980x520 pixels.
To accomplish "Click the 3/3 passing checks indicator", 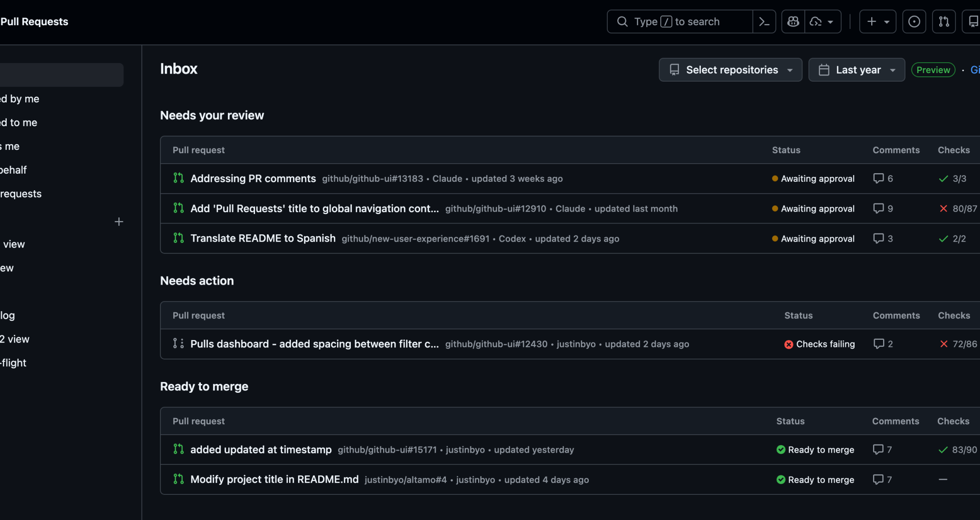I will [x=952, y=178].
